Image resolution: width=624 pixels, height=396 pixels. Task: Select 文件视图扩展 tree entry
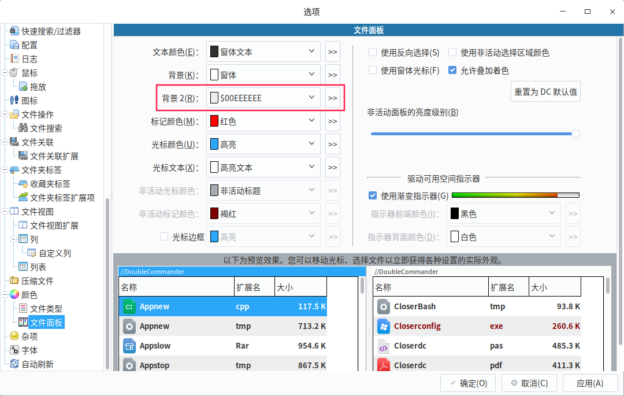tap(54, 226)
